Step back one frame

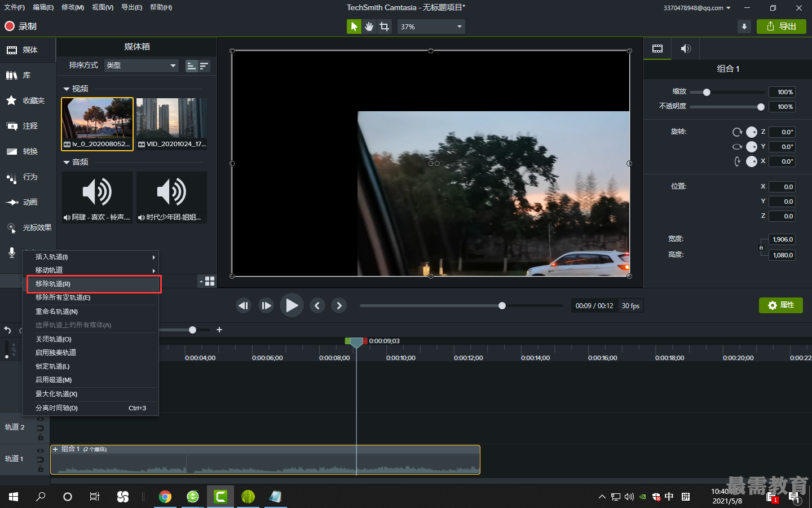click(x=244, y=305)
